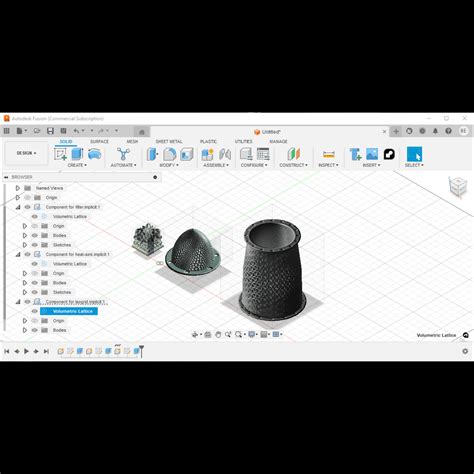This screenshot has height=474, width=474.
Task: Activate the blue Select tool icon
Action: 414,154
